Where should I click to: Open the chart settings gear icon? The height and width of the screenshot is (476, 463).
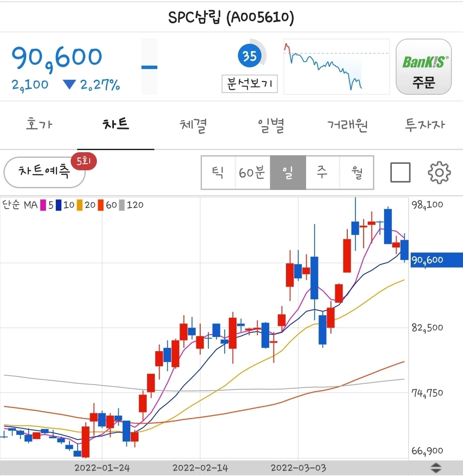[439, 172]
